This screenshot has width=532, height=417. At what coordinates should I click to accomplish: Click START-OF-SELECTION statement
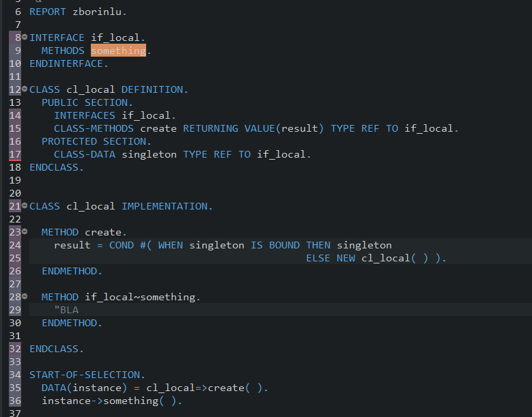click(85, 375)
